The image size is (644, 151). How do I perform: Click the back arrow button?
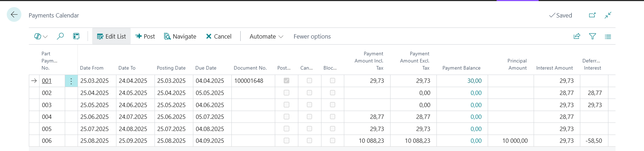click(14, 15)
